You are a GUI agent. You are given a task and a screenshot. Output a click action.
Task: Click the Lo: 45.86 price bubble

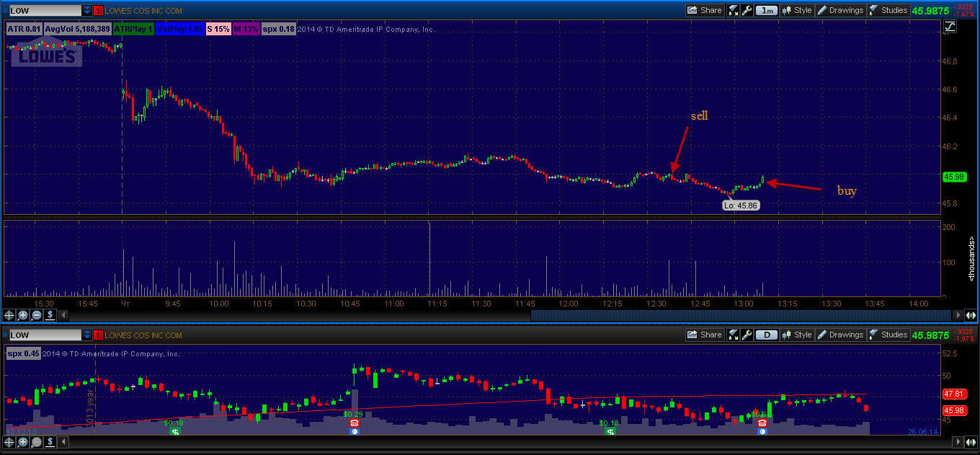[741, 206]
